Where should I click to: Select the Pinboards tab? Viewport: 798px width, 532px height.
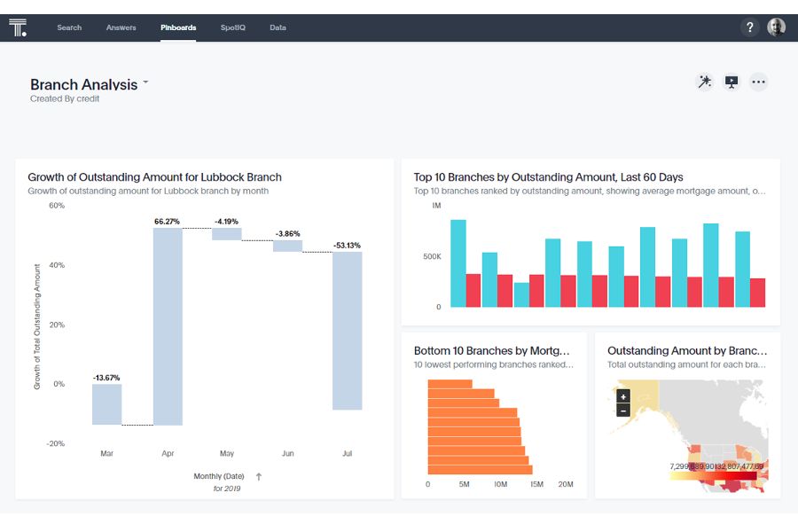(178, 27)
